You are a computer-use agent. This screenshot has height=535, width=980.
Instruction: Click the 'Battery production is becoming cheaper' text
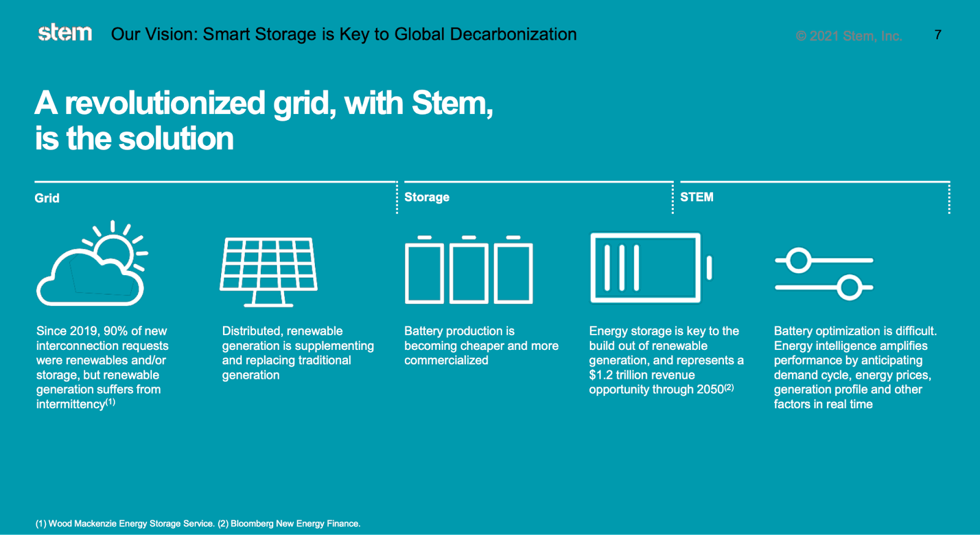481,346
